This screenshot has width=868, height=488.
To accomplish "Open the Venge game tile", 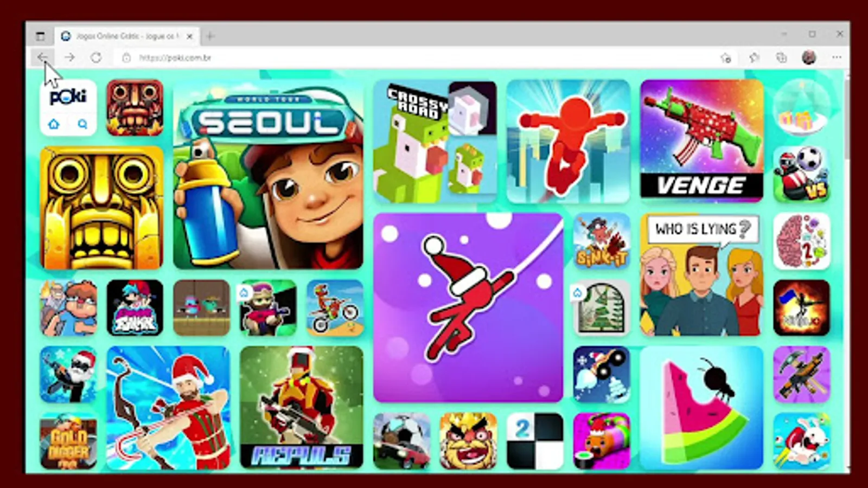I will pyautogui.click(x=701, y=141).
